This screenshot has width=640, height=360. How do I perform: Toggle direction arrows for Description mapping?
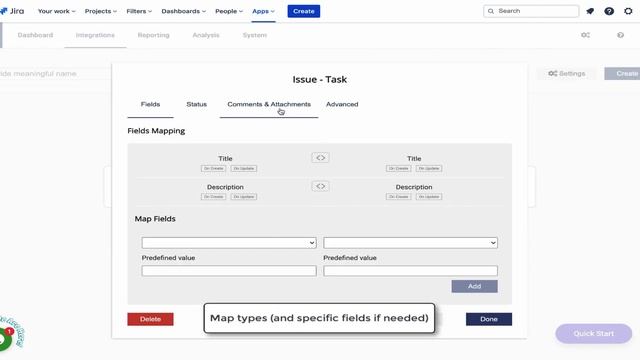pyautogui.click(x=320, y=186)
